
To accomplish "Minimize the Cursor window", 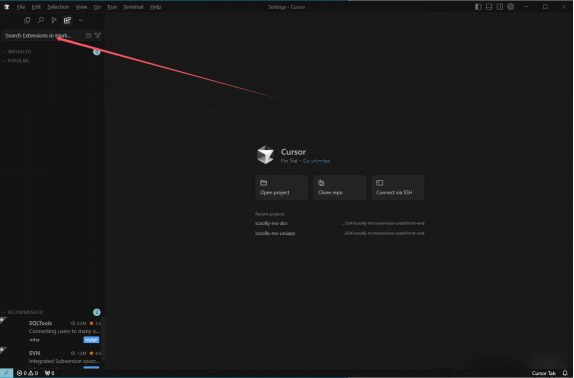I will pyautogui.click(x=526, y=7).
